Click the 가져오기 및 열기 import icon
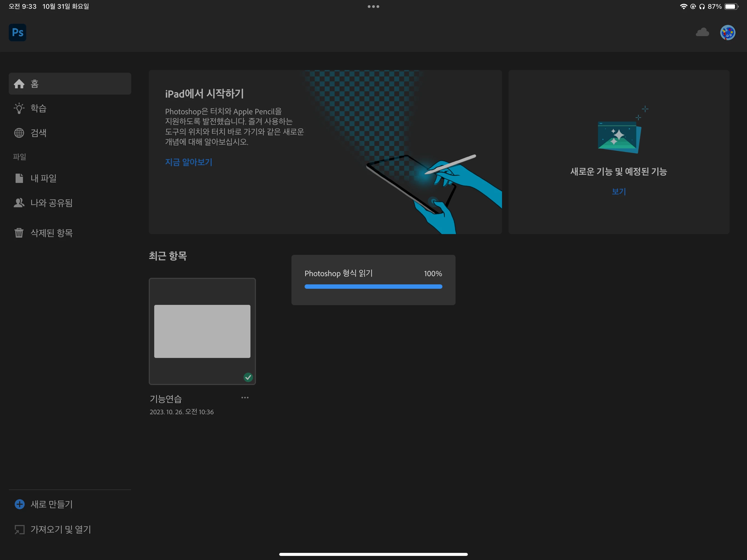Viewport: 747px width, 560px height. click(20, 529)
